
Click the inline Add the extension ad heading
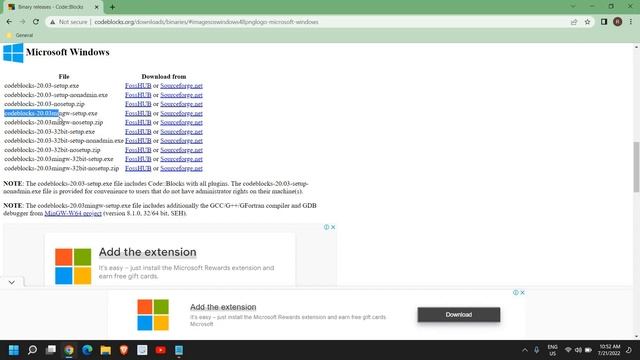pos(147,252)
